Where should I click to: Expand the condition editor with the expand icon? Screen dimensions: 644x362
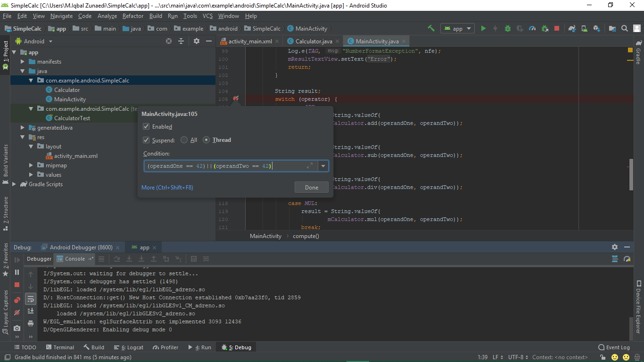point(310,166)
